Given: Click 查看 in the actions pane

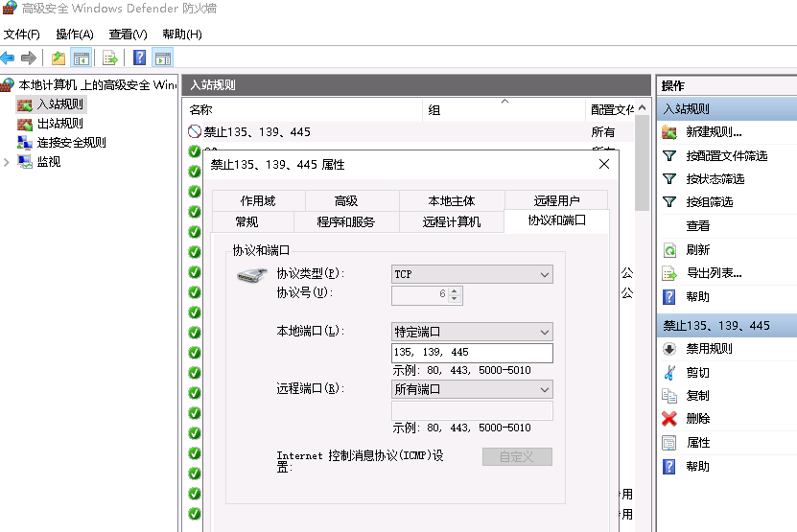Looking at the screenshot, I should point(697,225).
